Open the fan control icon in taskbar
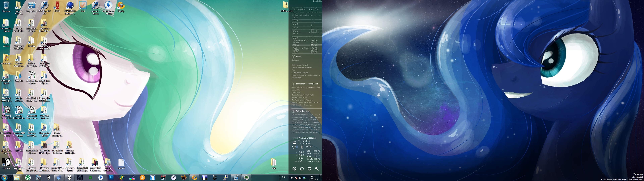644x181 pixels. 80,178
